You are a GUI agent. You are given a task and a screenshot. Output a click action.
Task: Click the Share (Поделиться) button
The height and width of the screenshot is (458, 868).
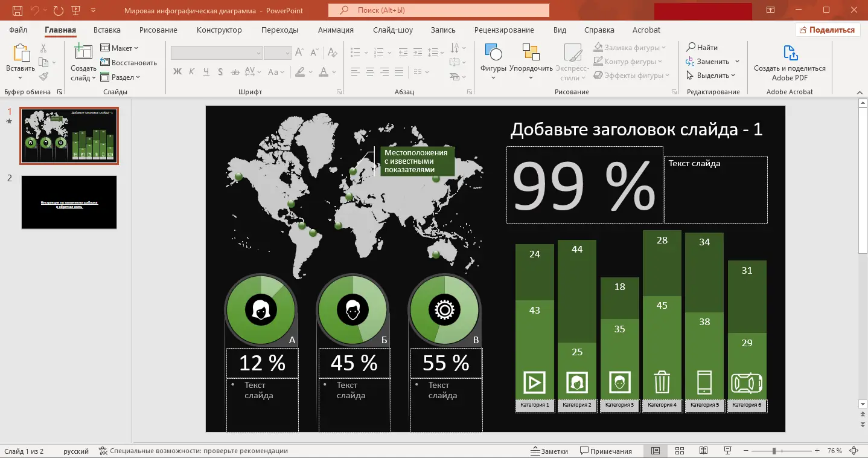[827, 30]
